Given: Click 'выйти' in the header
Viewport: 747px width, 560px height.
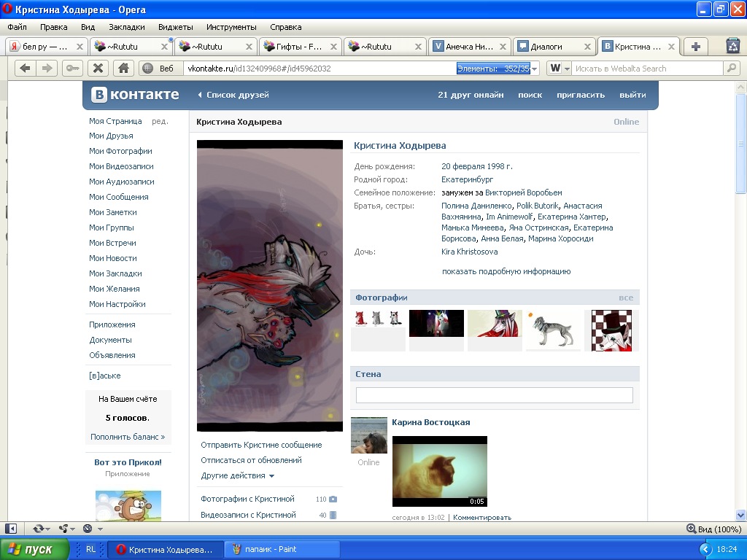Looking at the screenshot, I should pyautogui.click(x=632, y=95).
